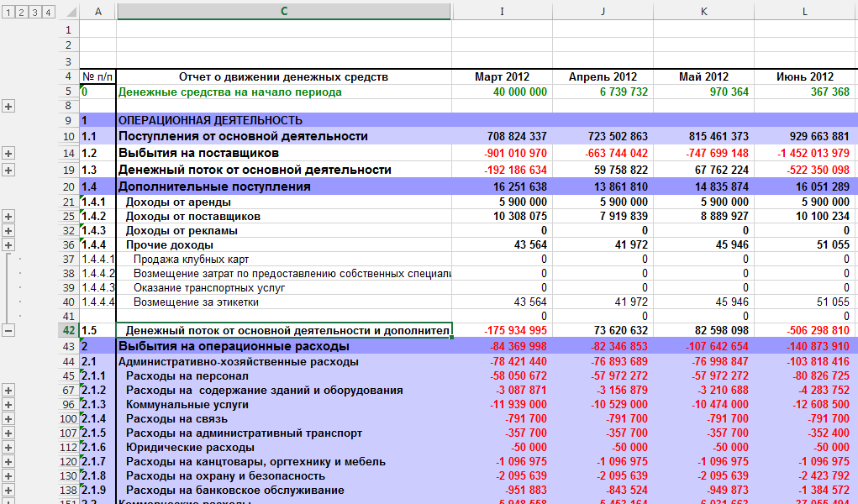Select column K header
Viewport: 858px width, 504px height.
[703, 11]
